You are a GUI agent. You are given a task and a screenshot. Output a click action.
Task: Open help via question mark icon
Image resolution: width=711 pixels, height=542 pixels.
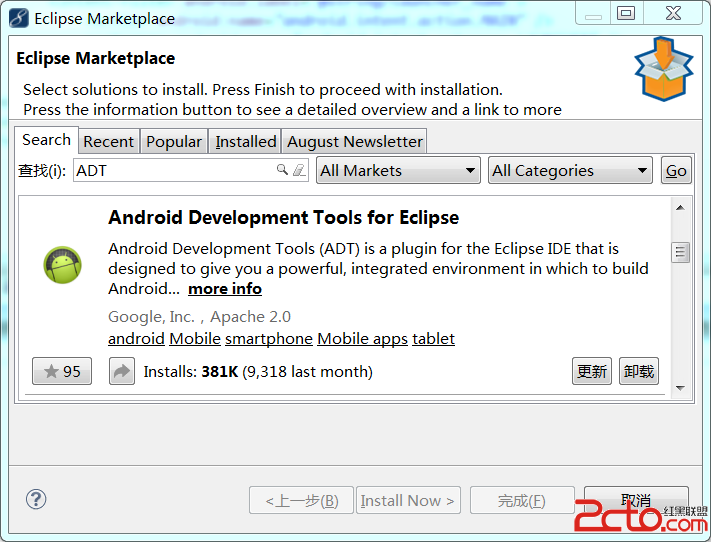36,499
